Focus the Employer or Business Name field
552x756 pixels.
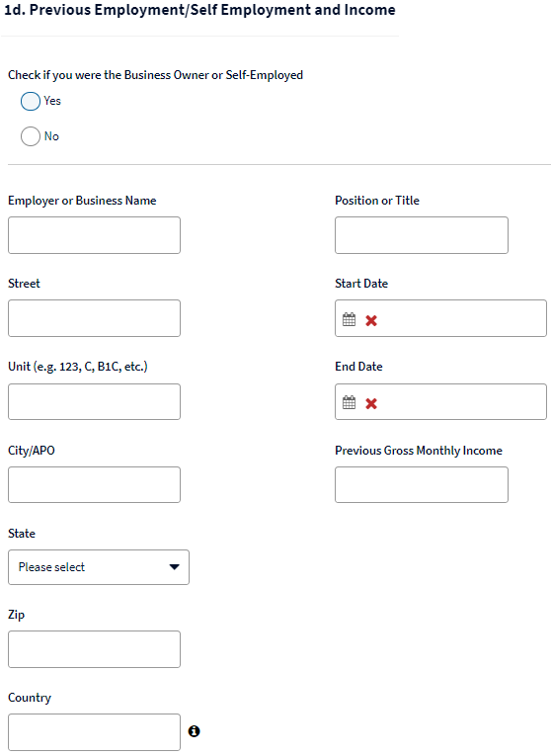pos(94,235)
